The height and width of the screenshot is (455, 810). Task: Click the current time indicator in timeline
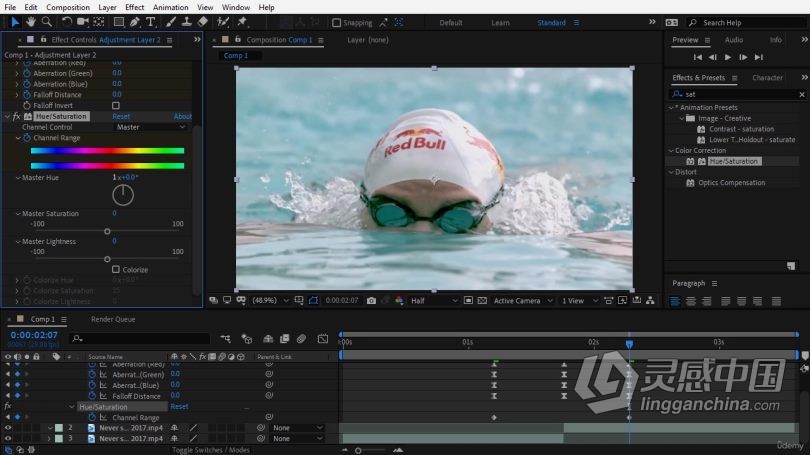629,343
